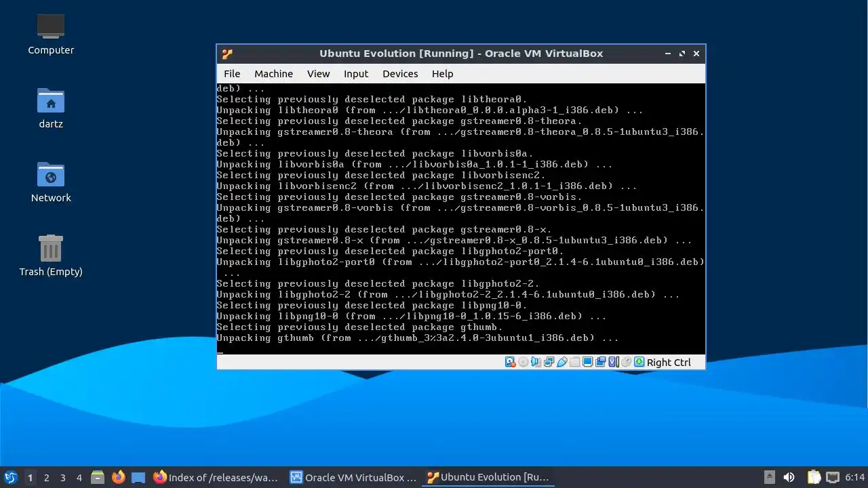The width and height of the screenshot is (868, 488).
Task: Switch to Oracle VM VirtualBox Manager task
Action: pyautogui.click(x=353, y=477)
